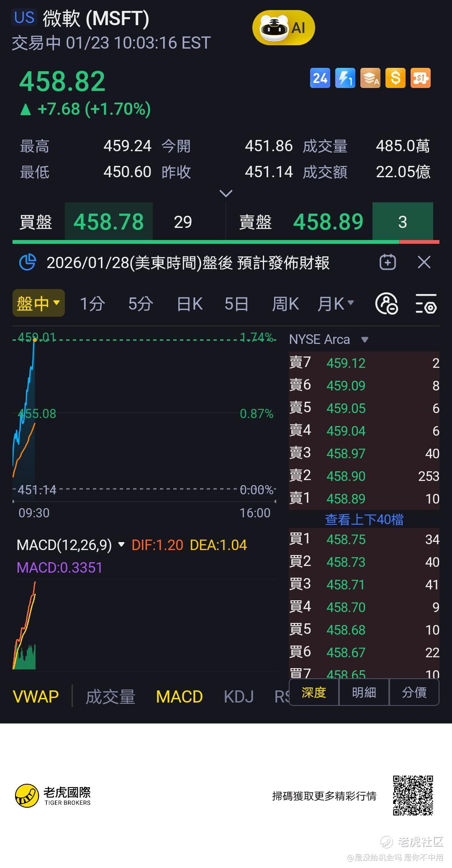Image resolution: width=452 pixels, height=868 pixels.
Task: Tap the orange stacked layers badge
Action: (370, 78)
